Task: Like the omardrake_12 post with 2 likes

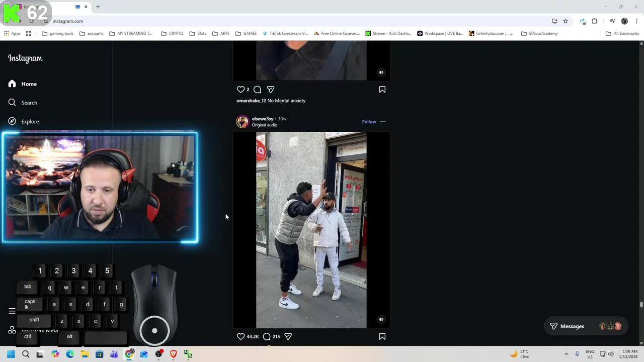Action: [240, 89]
